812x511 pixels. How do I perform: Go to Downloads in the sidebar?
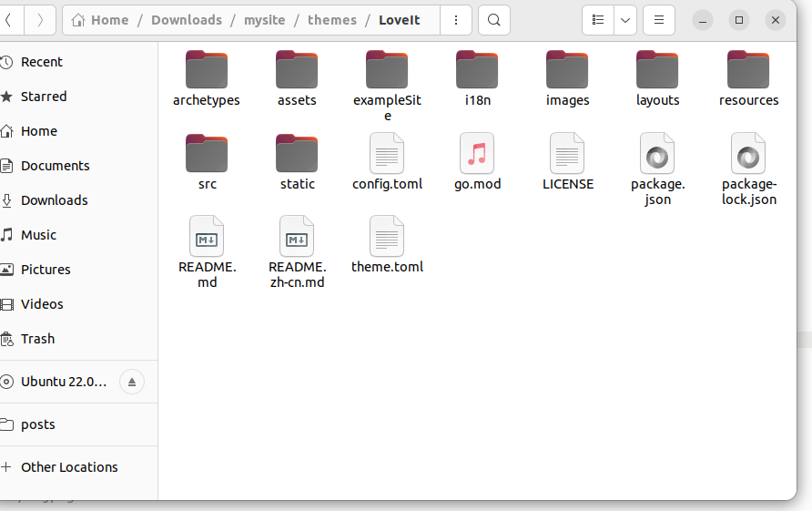point(77,200)
